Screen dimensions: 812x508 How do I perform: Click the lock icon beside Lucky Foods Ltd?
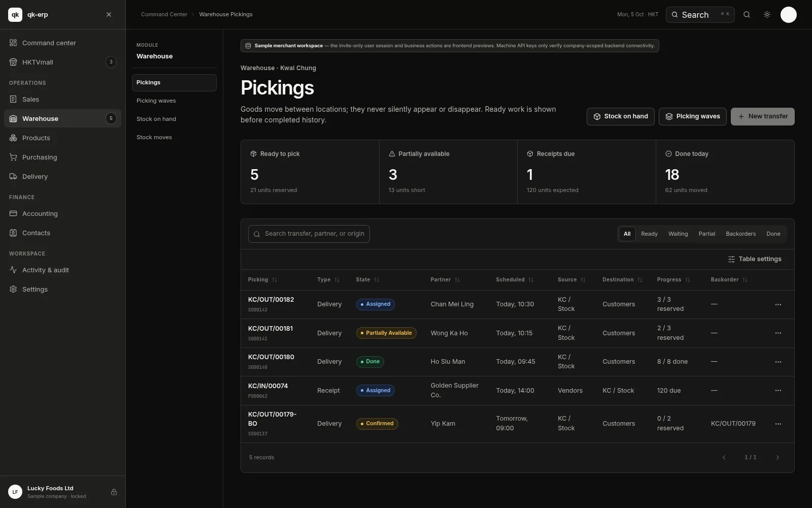coord(114,492)
